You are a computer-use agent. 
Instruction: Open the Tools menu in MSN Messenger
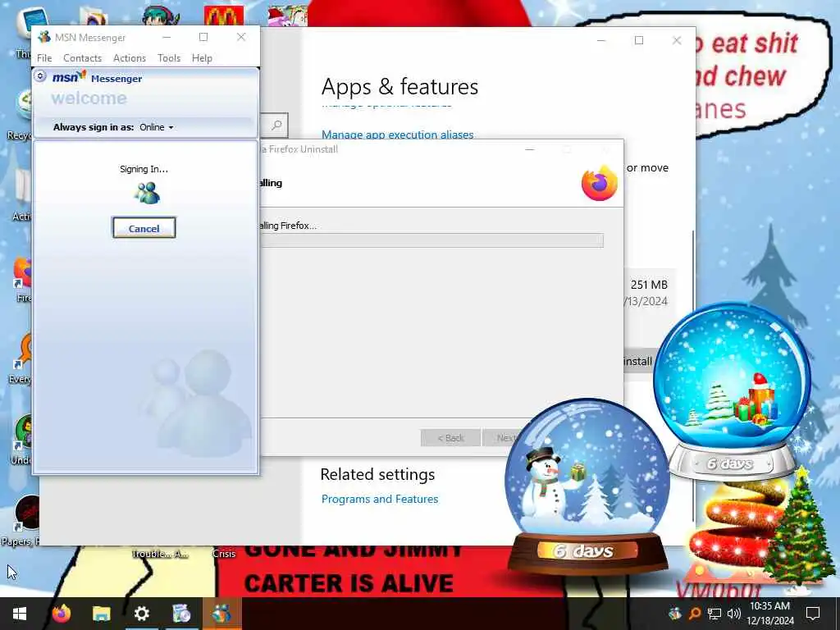point(169,58)
